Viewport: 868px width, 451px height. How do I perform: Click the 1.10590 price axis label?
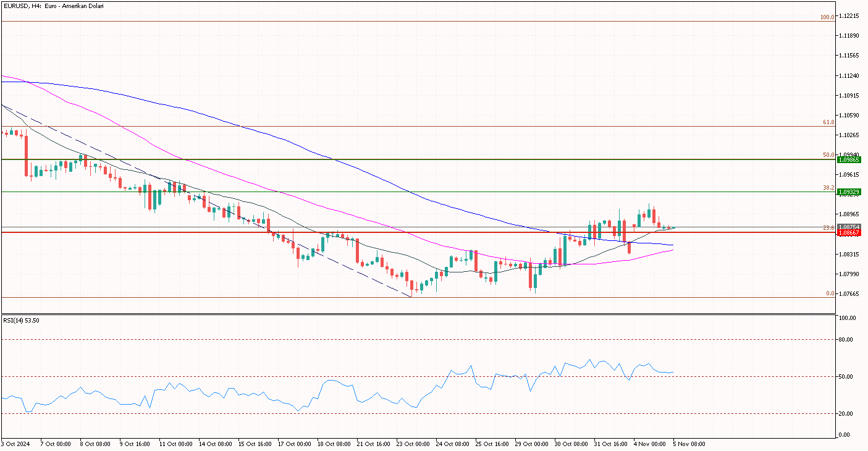pos(850,116)
